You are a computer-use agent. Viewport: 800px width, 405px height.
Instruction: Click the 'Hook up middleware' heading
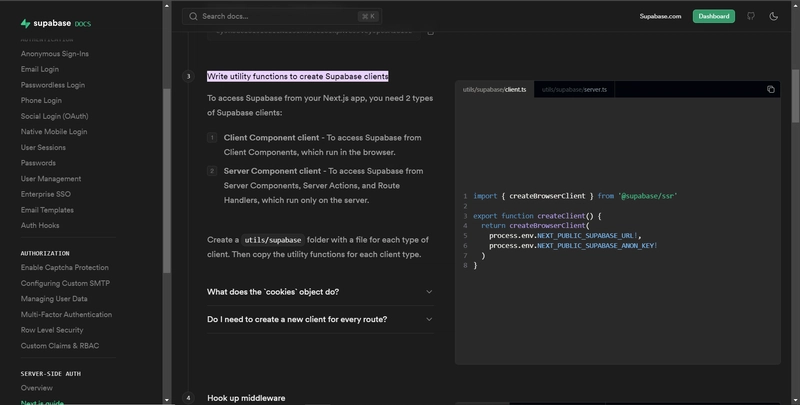(x=246, y=398)
